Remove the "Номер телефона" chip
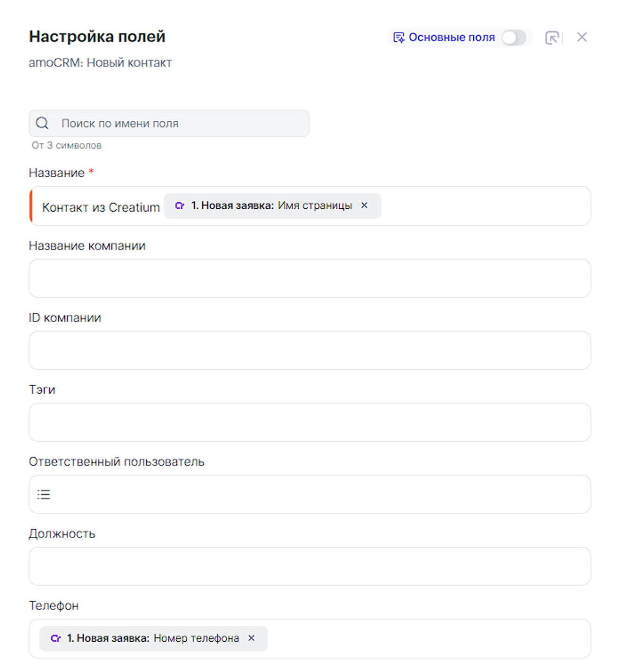624x672 pixels. (251, 638)
